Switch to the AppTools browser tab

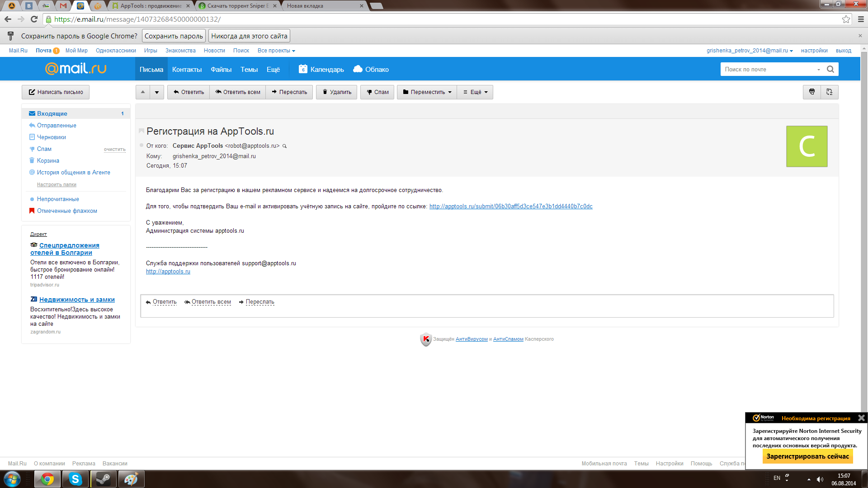(x=151, y=6)
